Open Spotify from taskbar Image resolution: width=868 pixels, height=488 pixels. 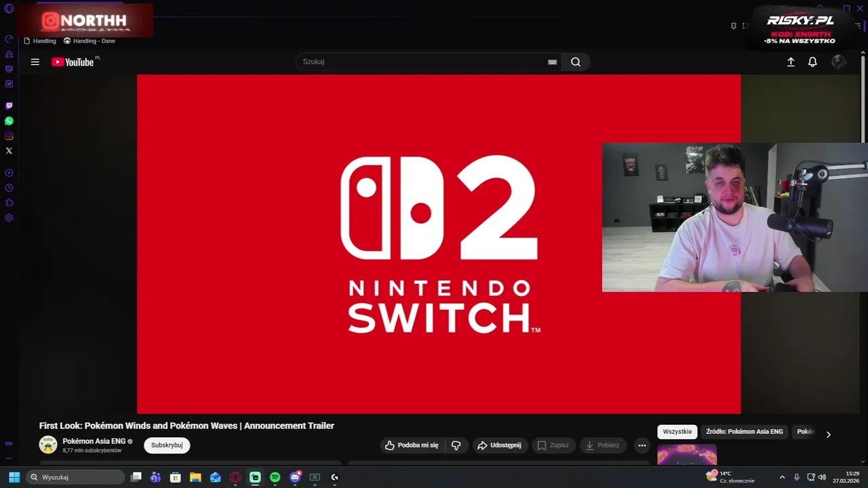[275, 477]
